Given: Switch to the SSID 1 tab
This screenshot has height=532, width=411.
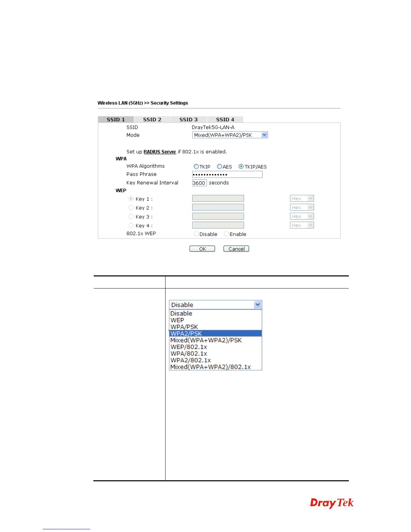Looking at the screenshot, I should [x=116, y=120].
